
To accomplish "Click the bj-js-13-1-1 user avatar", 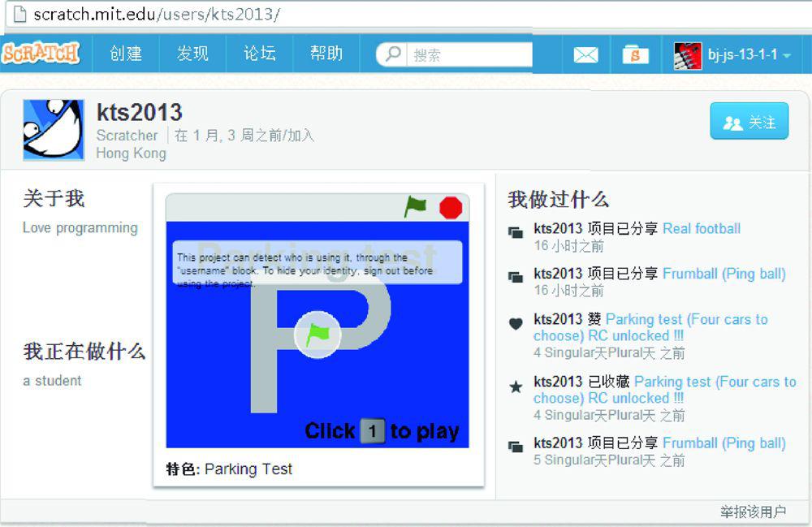I will pyautogui.click(x=688, y=55).
